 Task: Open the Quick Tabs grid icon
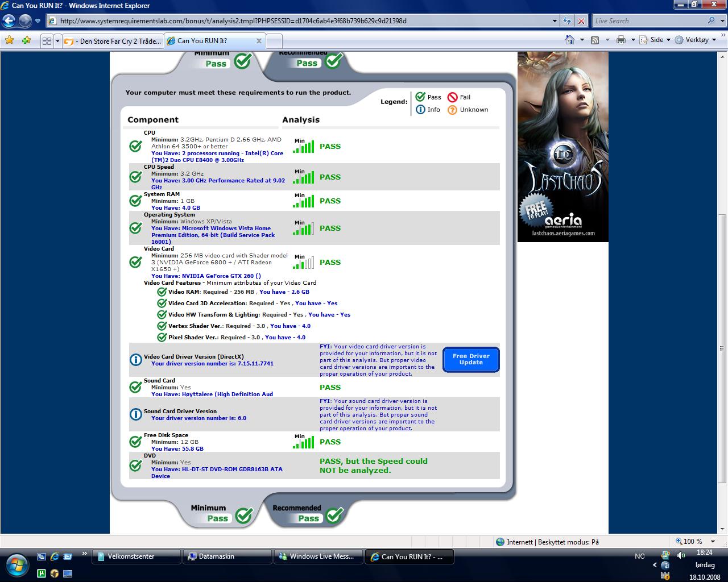47,41
